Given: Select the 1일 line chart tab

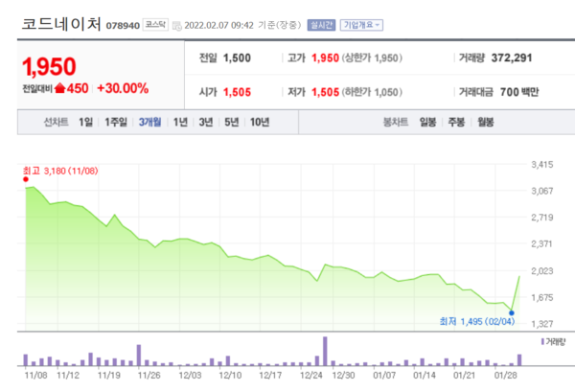Looking at the screenshot, I should (x=86, y=122).
